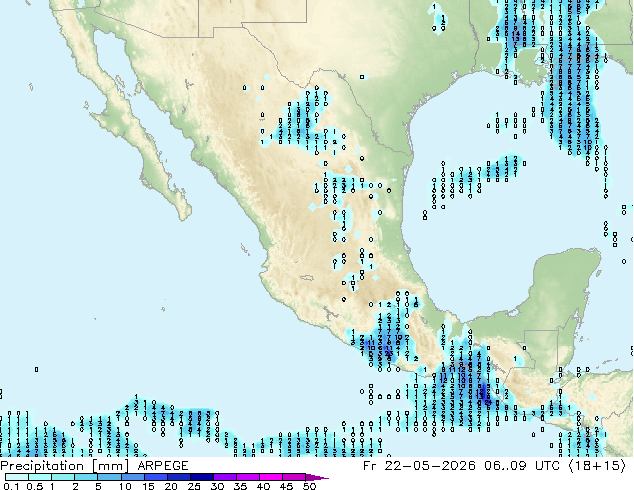634x490 pixels.
Task: Click the '45' legend scale label
Action: pyautogui.click(x=286, y=486)
